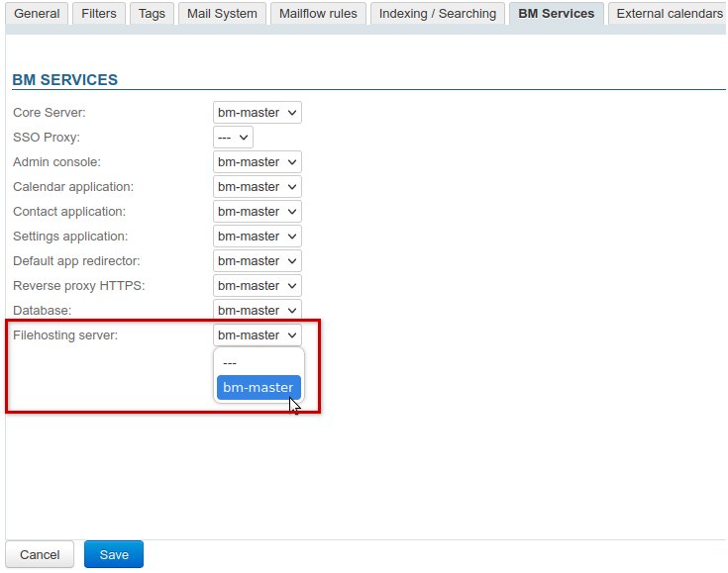Expand the Calendar application dropdown
728x573 pixels.
click(x=257, y=187)
